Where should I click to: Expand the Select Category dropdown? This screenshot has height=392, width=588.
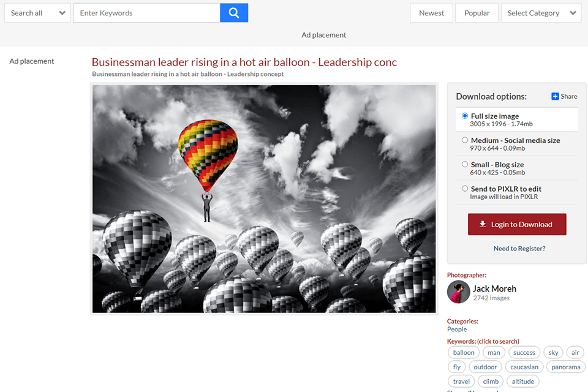point(540,13)
